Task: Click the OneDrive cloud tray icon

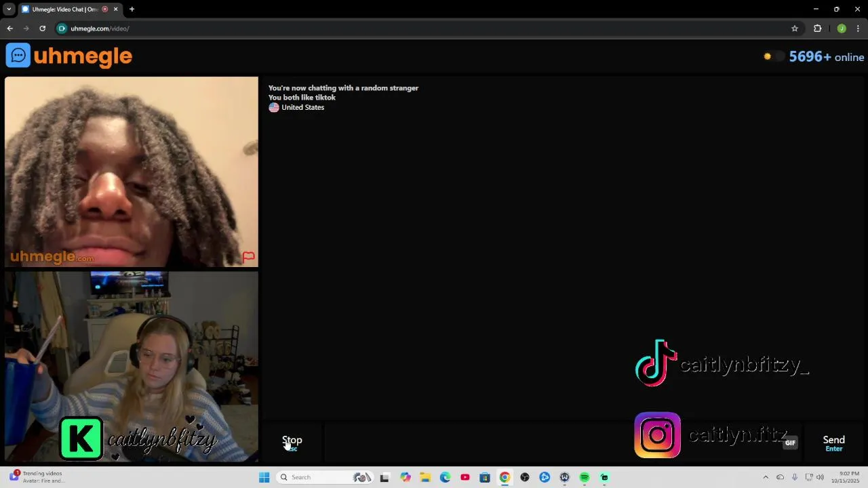Action: (780, 477)
